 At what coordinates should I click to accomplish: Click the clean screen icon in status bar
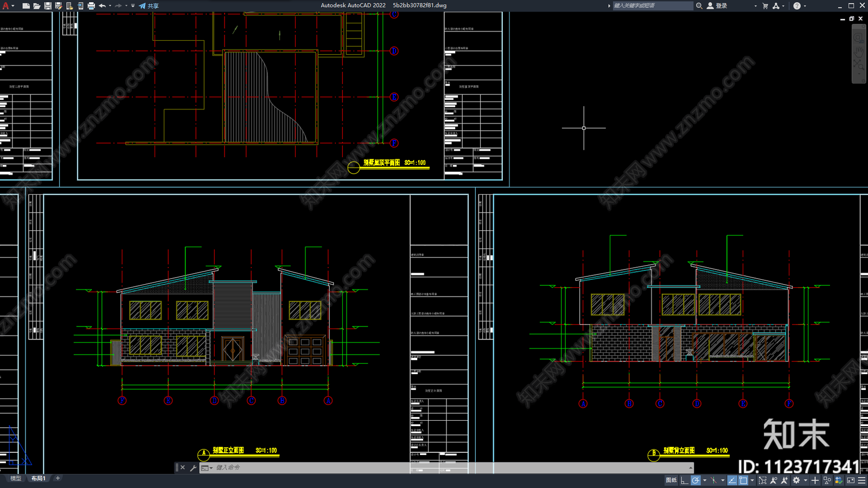tap(851, 480)
